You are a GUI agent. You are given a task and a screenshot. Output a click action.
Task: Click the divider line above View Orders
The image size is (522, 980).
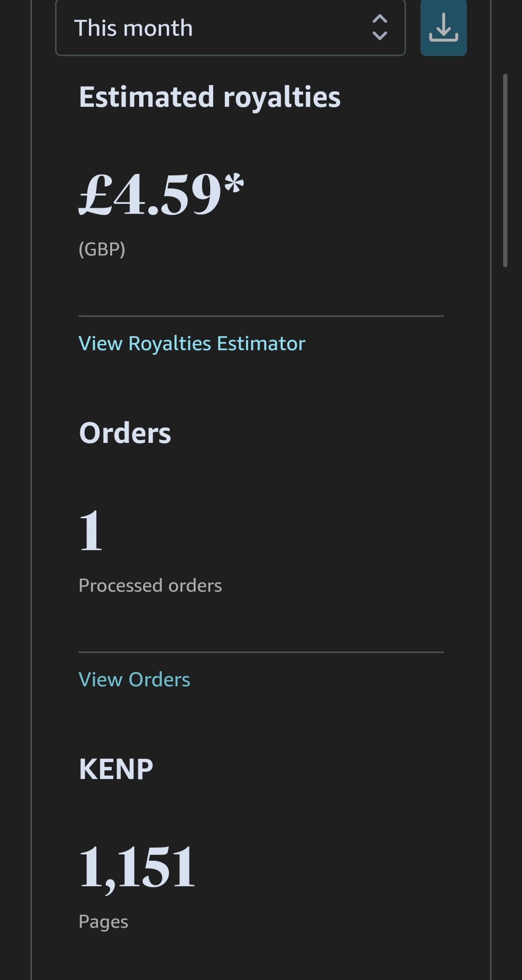(x=261, y=652)
